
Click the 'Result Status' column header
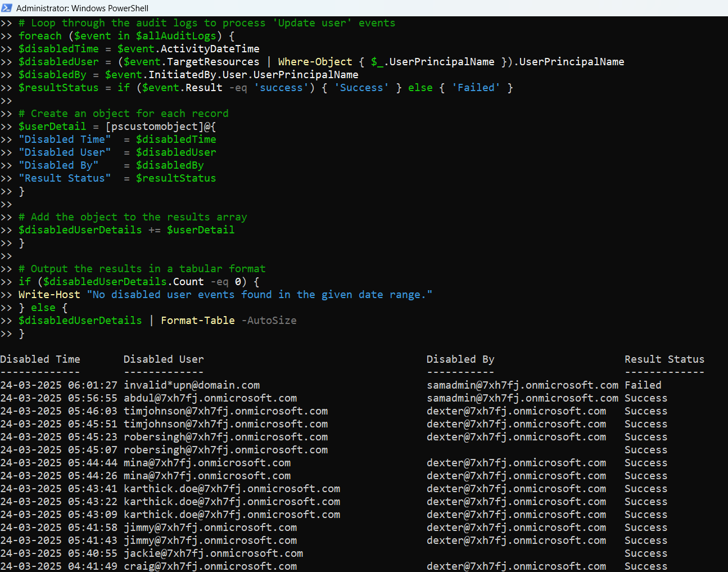point(664,359)
